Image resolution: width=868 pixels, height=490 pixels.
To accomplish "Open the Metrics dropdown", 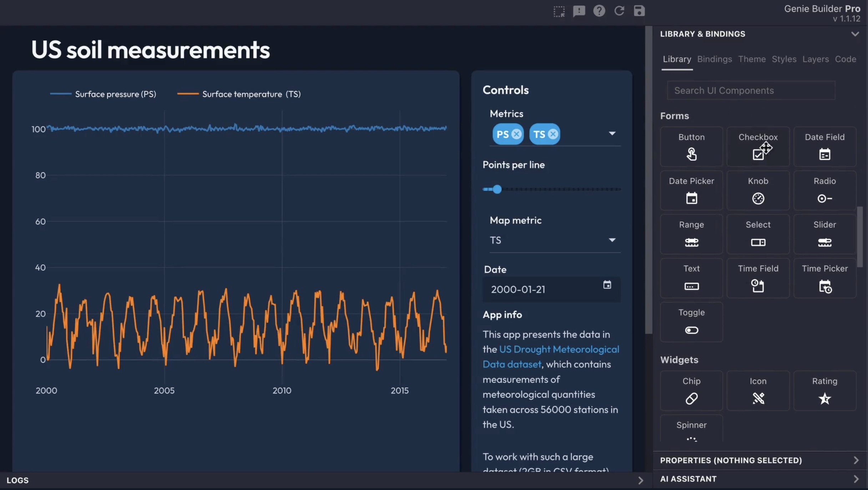I will (x=612, y=133).
